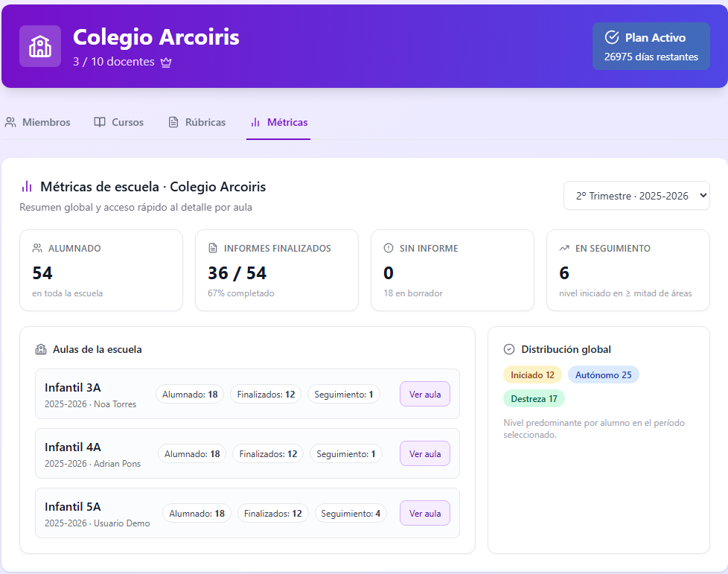
Task: Switch to the Miembros tab
Action: click(x=37, y=122)
